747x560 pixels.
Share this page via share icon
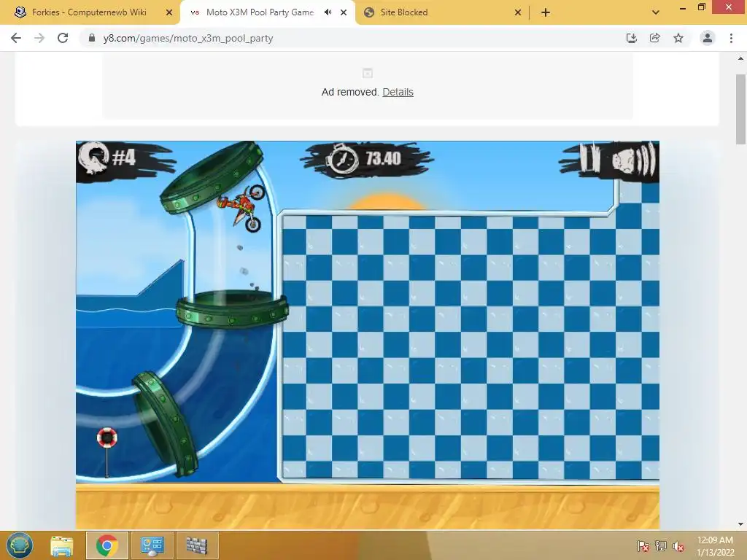pyautogui.click(x=654, y=38)
